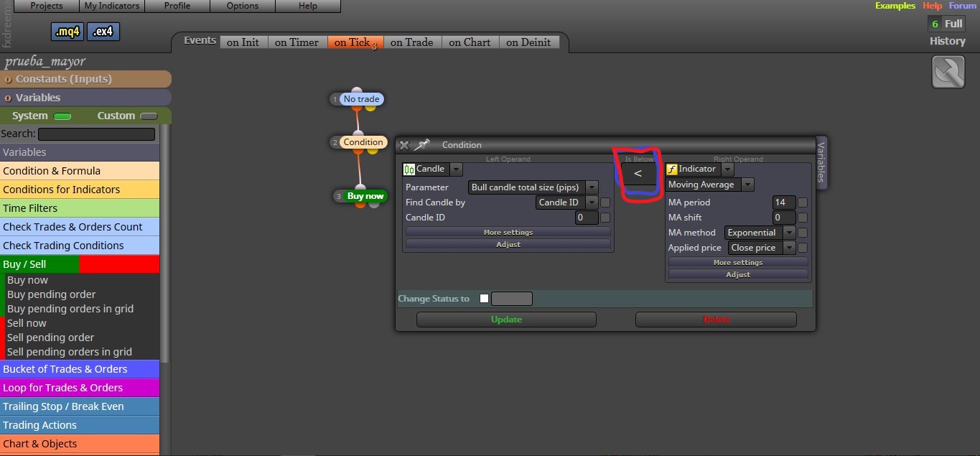The width and height of the screenshot is (980, 456).
Task: Click Adjust under left operand
Action: click(508, 244)
